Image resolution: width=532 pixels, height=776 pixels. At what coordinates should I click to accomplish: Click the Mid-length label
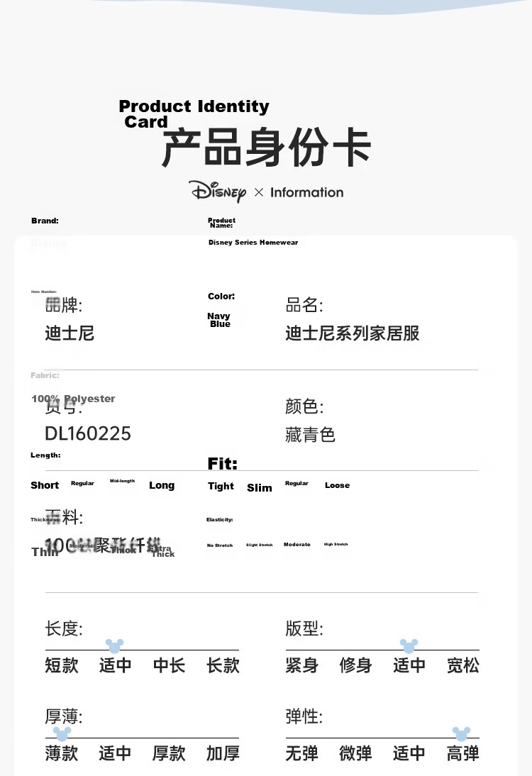(122, 481)
